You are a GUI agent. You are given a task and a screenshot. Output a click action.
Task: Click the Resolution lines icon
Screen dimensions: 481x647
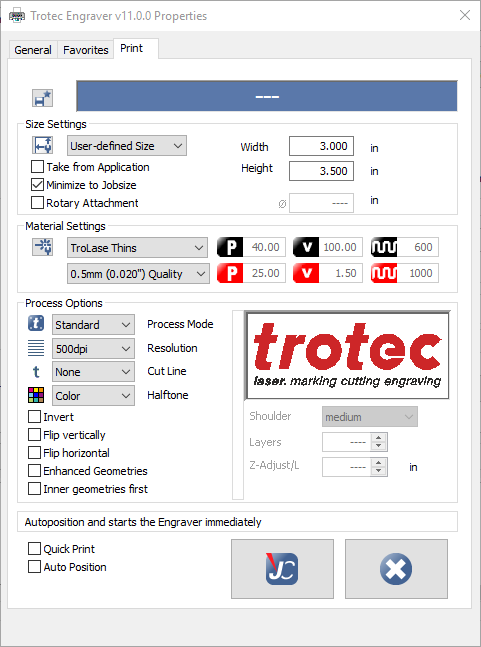click(x=36, y=348)
